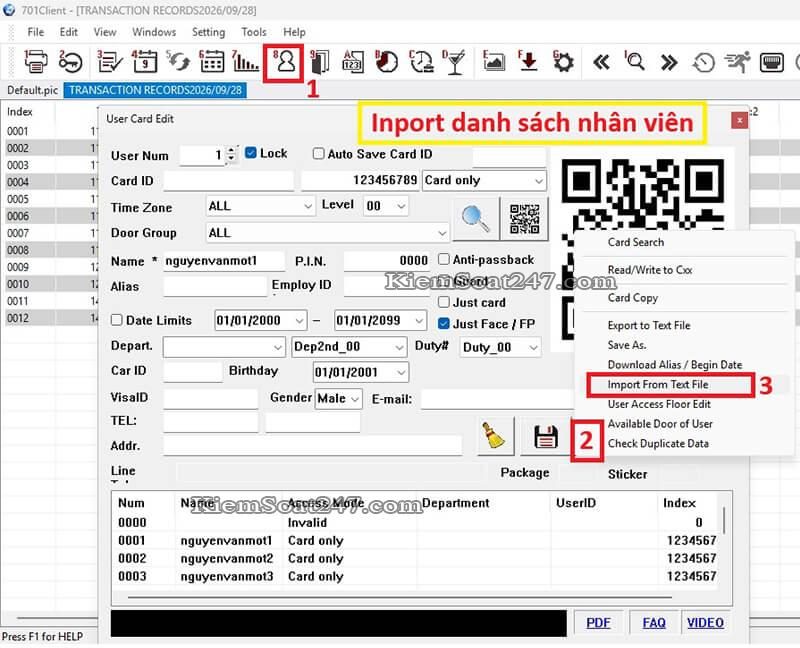This screenshot has height=648, width=800.
Task: Click the running man toolbar icon
Action: pos(737,62)
